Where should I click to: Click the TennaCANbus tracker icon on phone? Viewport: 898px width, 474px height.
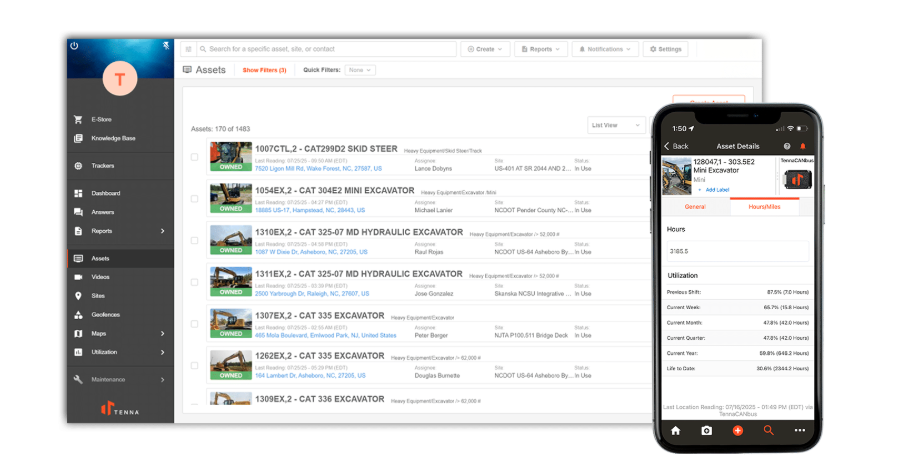coord(797,180)
